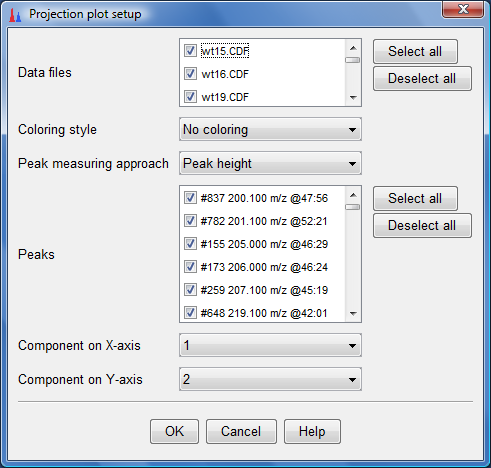The image size is (491, 468).
Task: Select all peaks in the list
Action: click(x=415, y=199)
